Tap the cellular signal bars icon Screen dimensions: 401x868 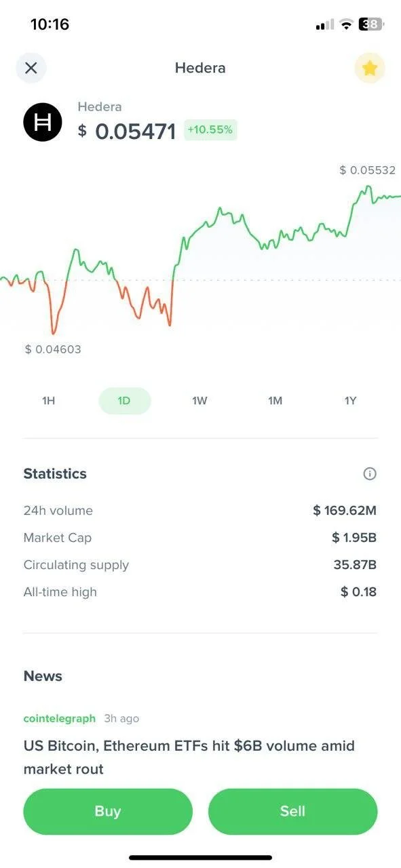(x=325, y=24)
